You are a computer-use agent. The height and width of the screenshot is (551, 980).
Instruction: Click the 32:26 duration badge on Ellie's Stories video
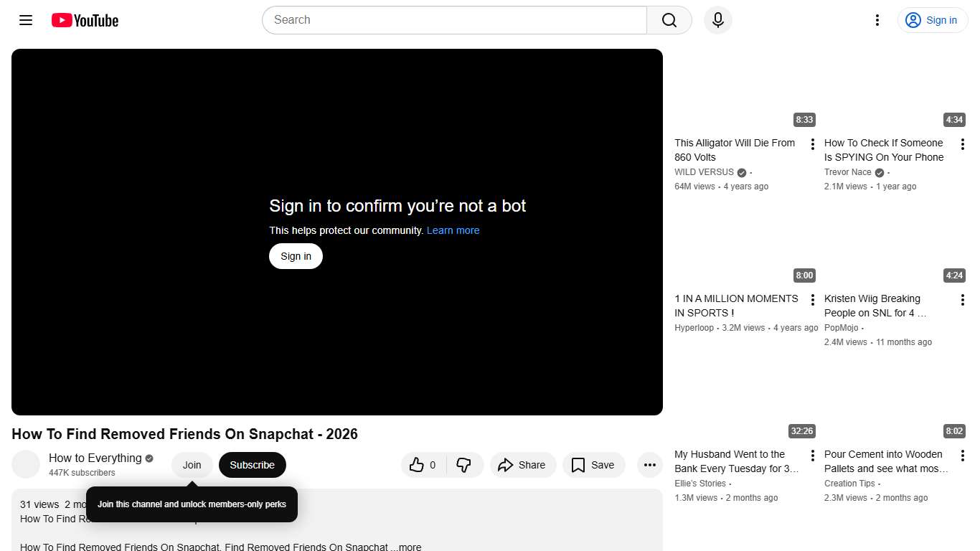(x=801, y=430)
